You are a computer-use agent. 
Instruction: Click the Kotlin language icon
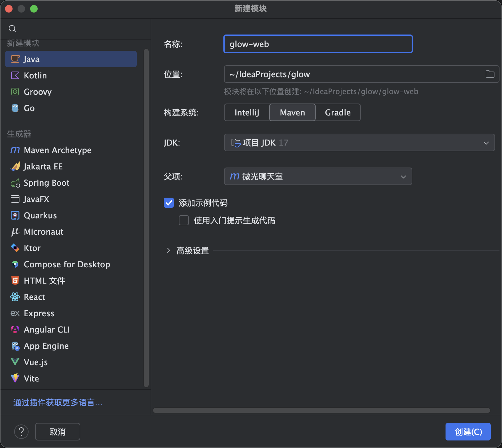pyautogui.click(x=15, y=75)
